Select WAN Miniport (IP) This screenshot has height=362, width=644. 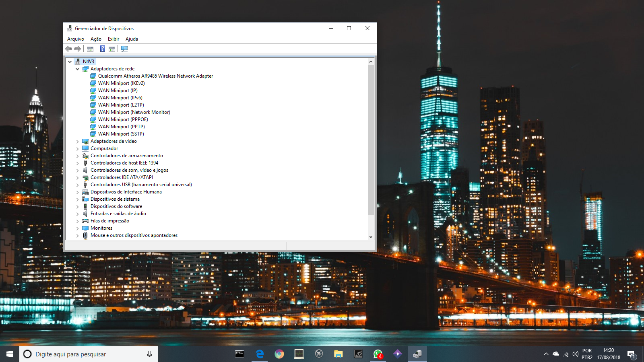(118, 90)
